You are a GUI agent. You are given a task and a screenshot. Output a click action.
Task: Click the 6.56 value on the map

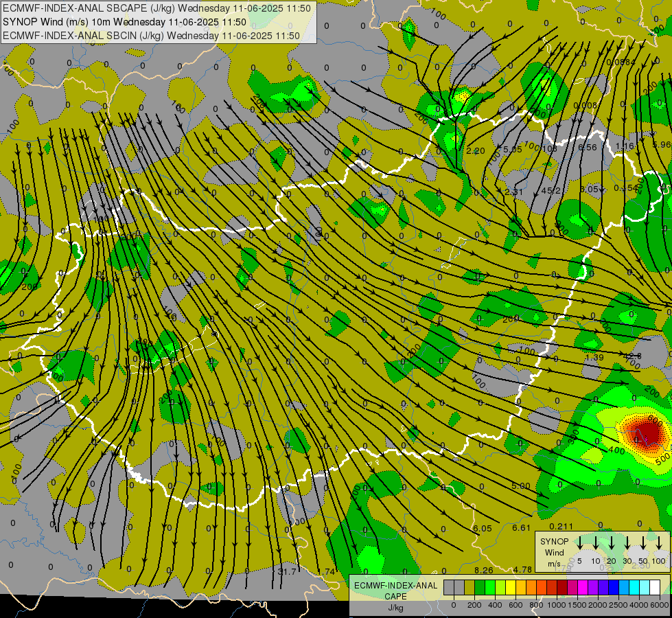587,147
